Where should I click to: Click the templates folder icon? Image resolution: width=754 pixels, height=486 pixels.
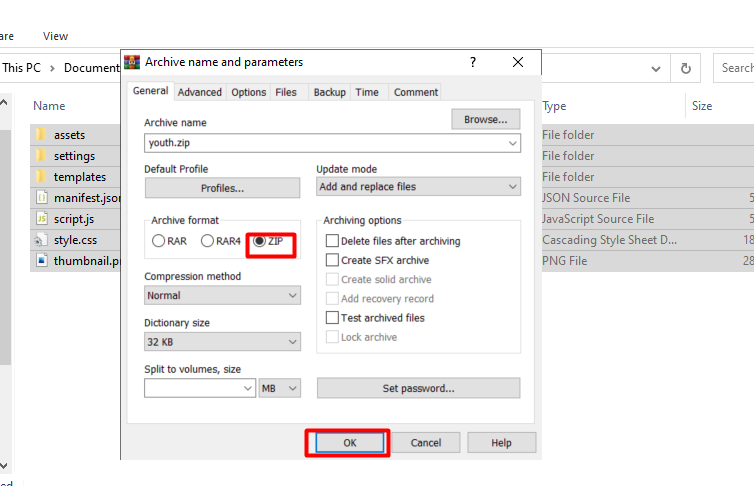(41, 177)
